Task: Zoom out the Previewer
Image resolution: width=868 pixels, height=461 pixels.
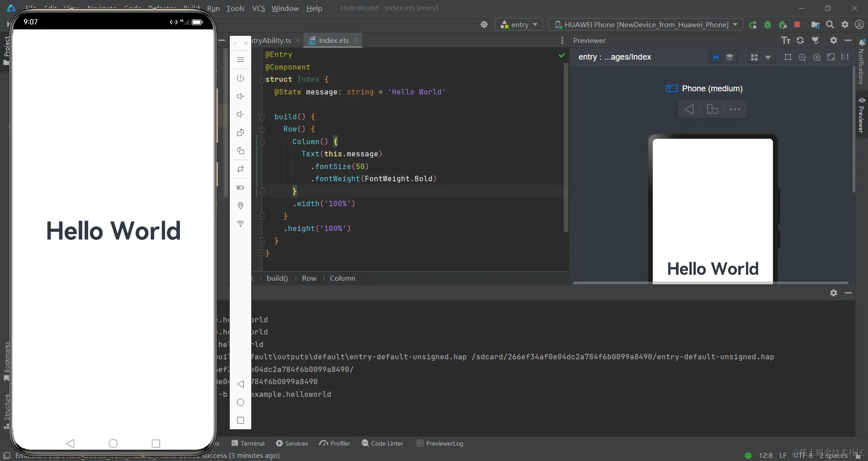Action: point(802,57)
